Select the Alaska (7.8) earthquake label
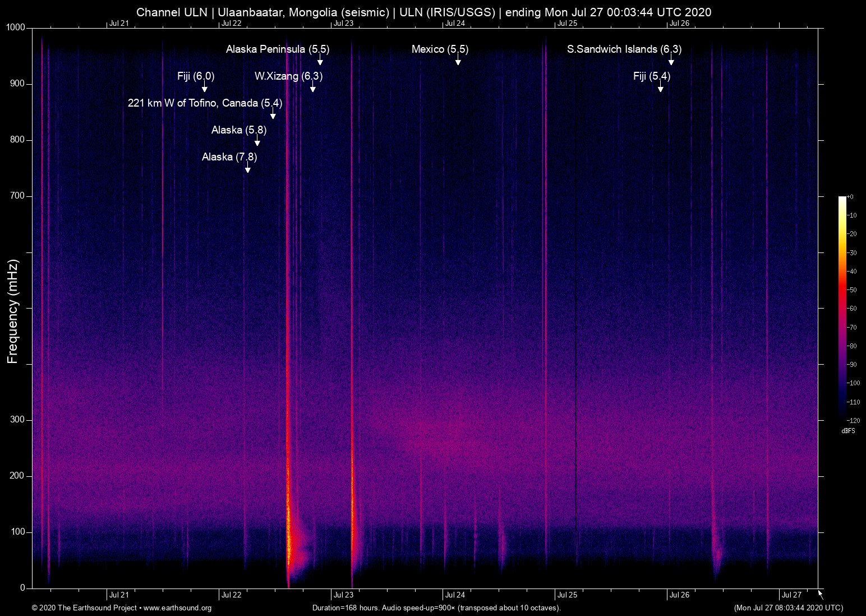 point(229,157)
